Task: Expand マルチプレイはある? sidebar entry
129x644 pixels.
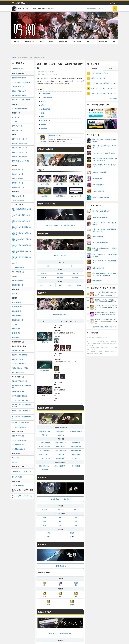Action: (x=23, y=364)
